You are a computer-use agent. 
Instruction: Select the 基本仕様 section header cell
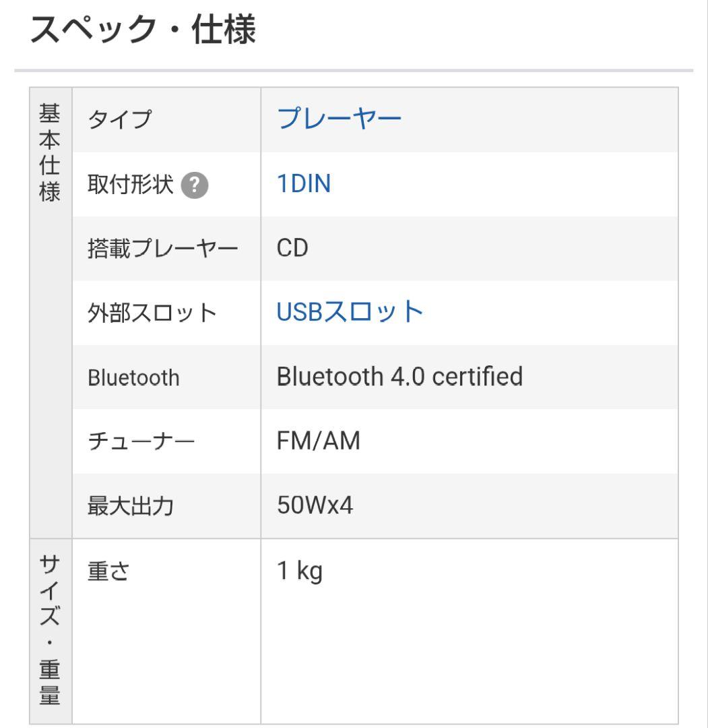[51, 152]
